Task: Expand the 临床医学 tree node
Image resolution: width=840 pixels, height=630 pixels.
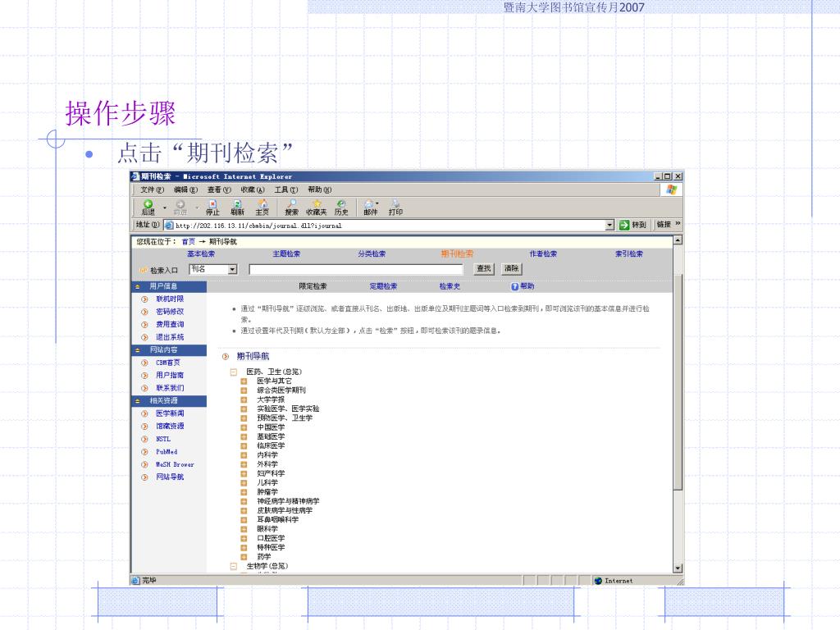Action: (244, 445)
